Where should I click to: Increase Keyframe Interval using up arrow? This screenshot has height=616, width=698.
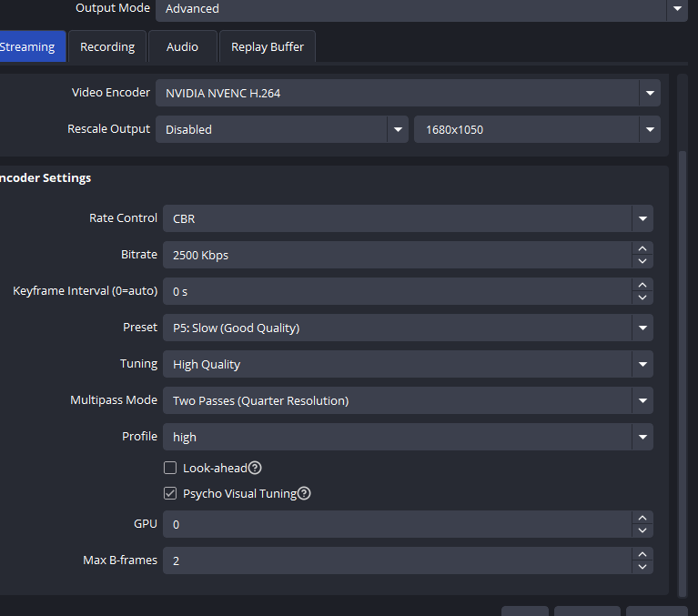642,285
